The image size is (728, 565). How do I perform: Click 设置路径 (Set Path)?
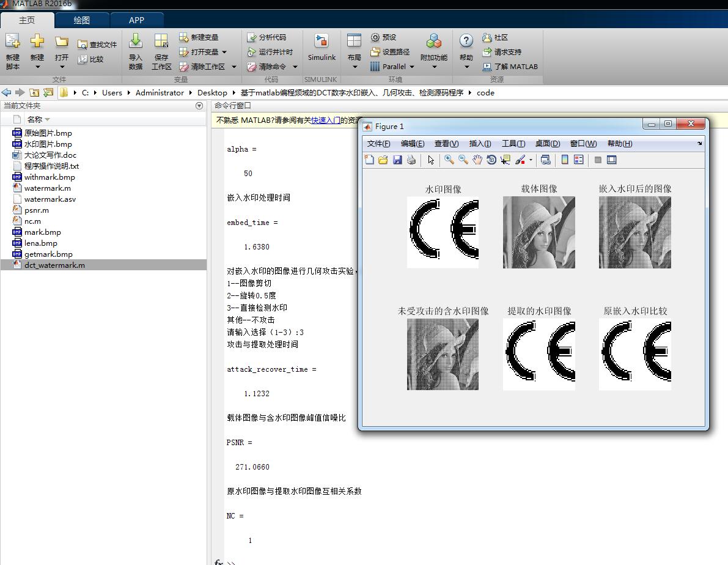pos(390,52)
